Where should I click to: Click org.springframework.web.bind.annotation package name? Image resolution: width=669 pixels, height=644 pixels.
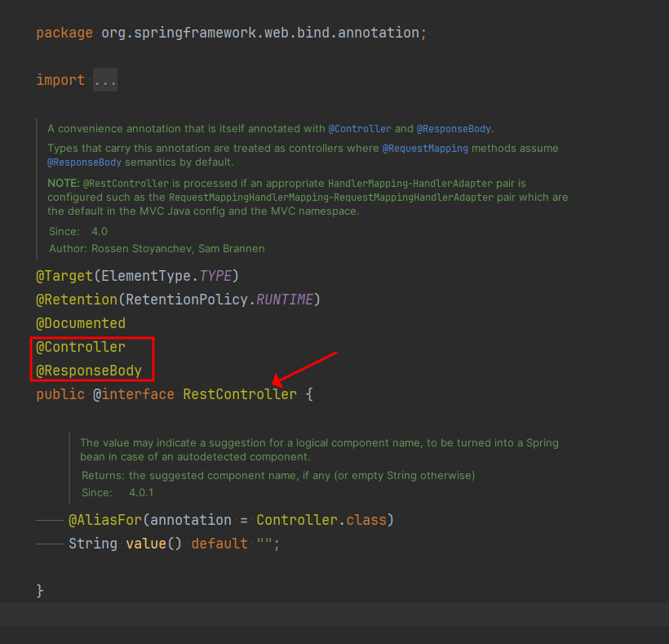click(260, 33)
